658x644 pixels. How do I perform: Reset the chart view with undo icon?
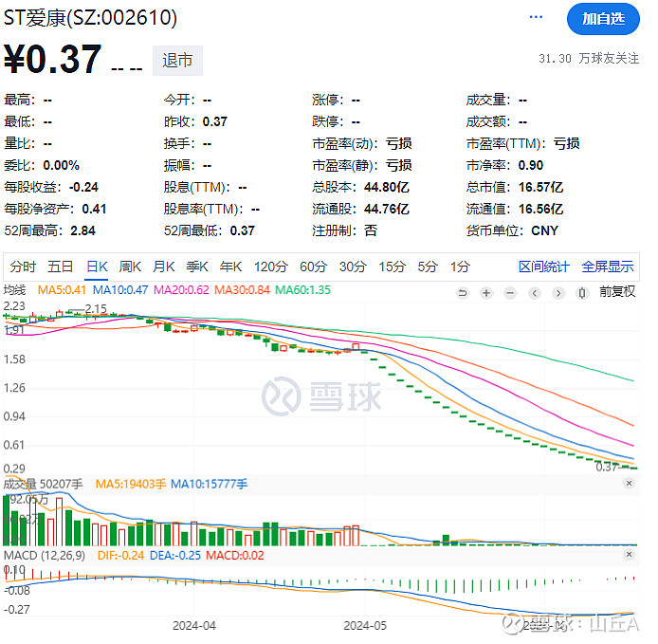point(463,293)
